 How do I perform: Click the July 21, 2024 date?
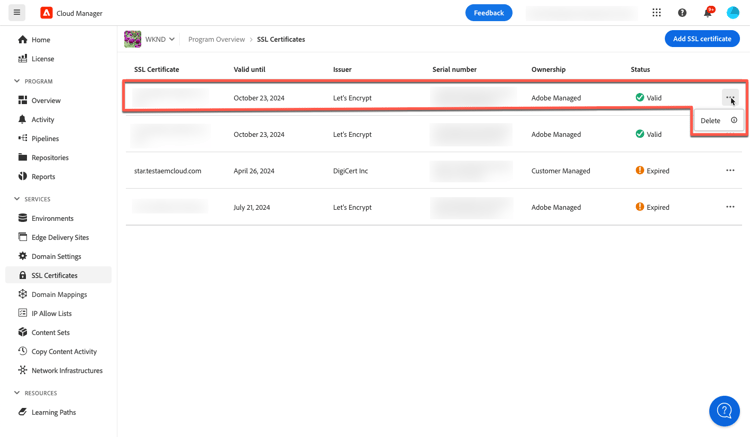tap(252, 208)
